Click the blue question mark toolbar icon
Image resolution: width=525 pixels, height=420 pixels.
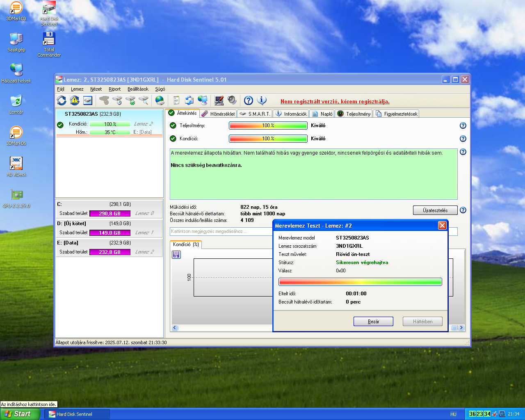(x=249, y=100)
